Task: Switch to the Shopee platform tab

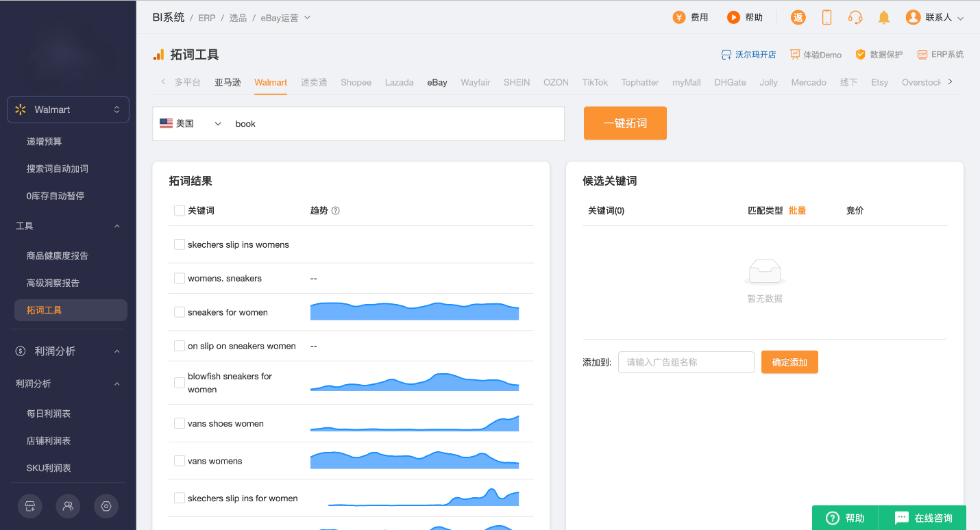Action: [x=356, y=82]
